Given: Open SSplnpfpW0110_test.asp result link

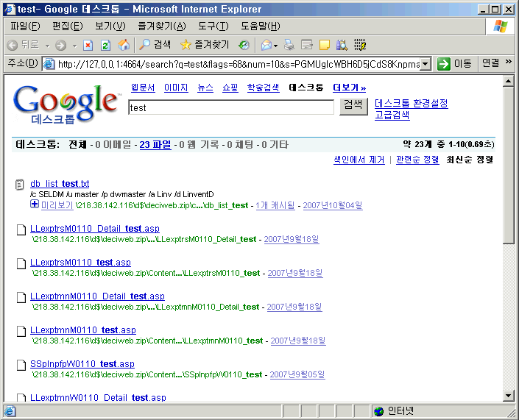Looking at the screenshot, I should [x=82, y=364].
